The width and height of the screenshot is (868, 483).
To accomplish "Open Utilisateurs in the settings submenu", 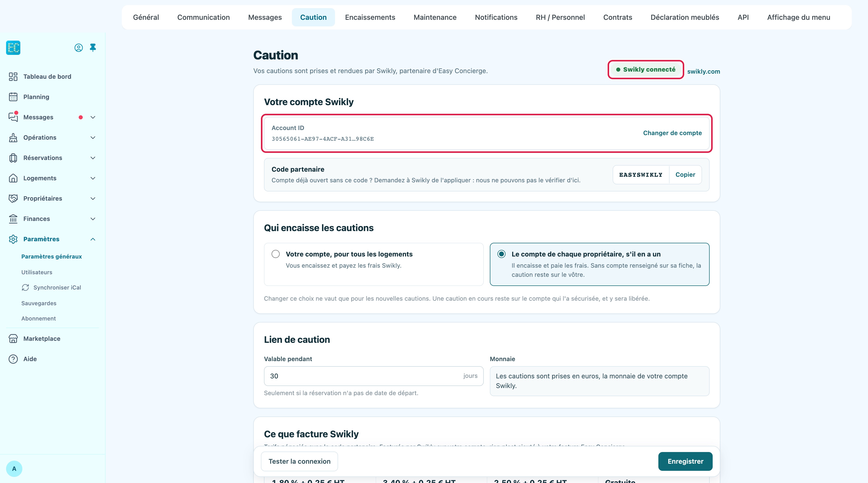I will click(x=37, y=272).
